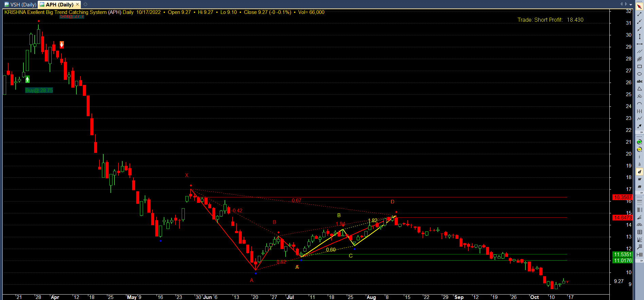Select the rectangle drawing tool
This screenshot has width=644, height=300.
tap(640, 67)
